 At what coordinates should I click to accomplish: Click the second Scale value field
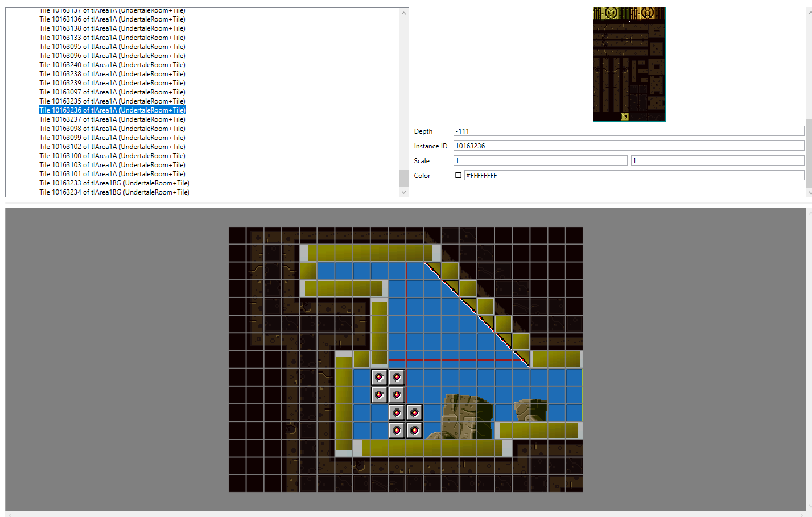coord(717,161)
